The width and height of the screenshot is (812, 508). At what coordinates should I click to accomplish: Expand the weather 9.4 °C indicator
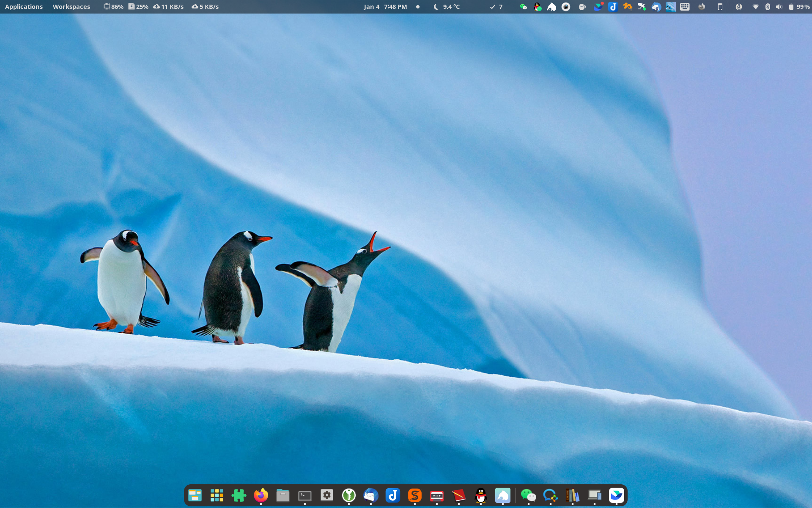(447, 7)
